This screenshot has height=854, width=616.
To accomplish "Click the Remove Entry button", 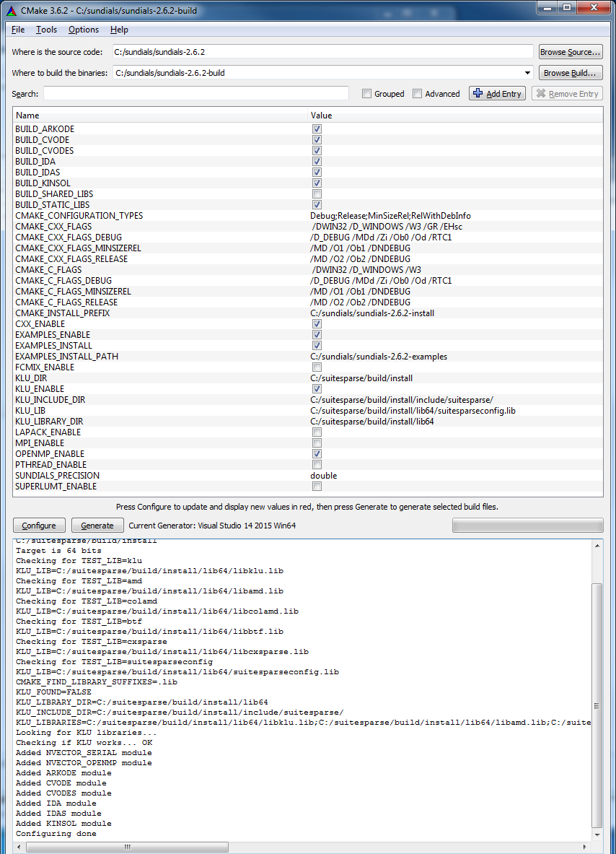I will [x=567, y=94].
